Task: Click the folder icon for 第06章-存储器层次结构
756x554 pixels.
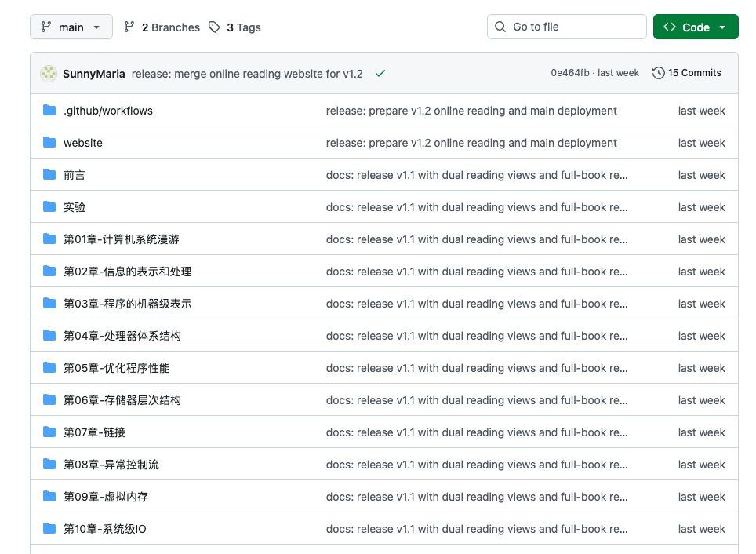Action: point(49,399)
